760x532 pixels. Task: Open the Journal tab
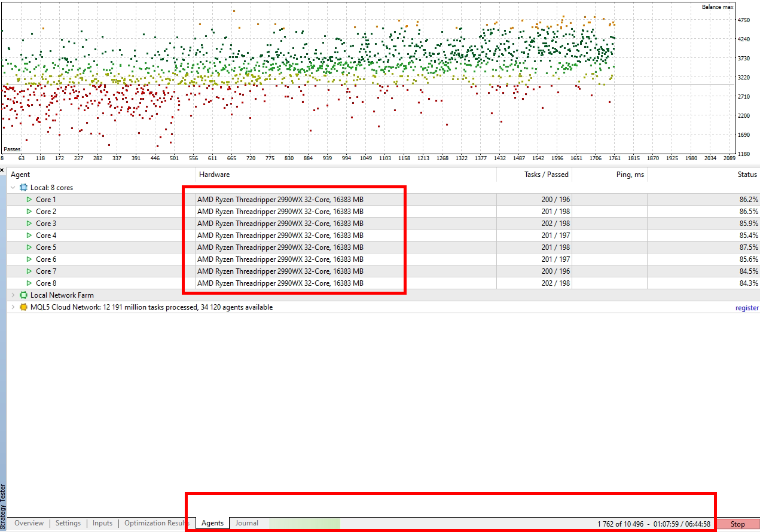click(x=246, y=523)
